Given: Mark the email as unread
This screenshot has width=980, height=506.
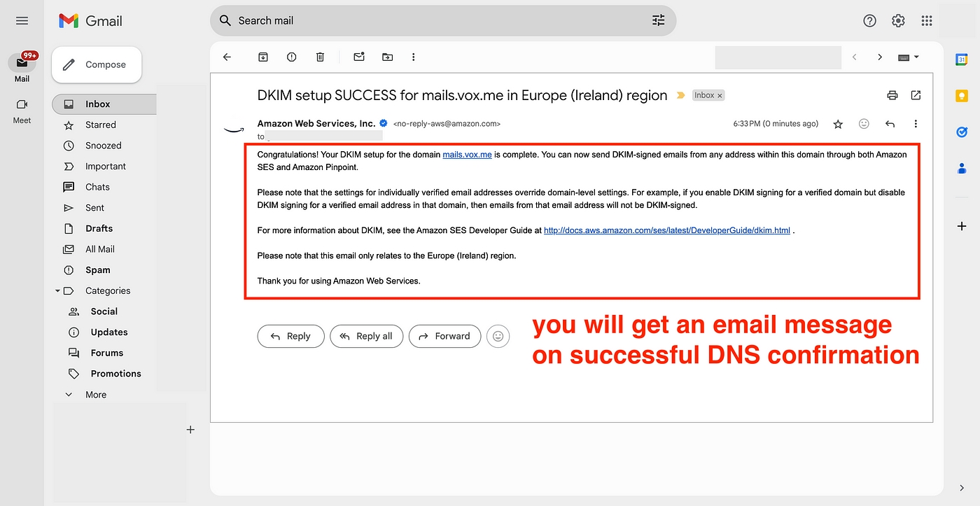Looking at the screenshot, I should coord(359,57).
